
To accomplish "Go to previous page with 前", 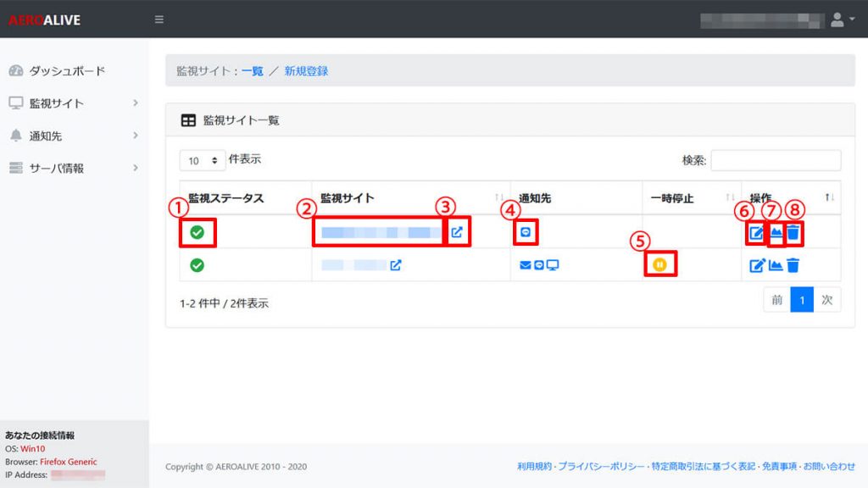I will (x=777, y=300).
